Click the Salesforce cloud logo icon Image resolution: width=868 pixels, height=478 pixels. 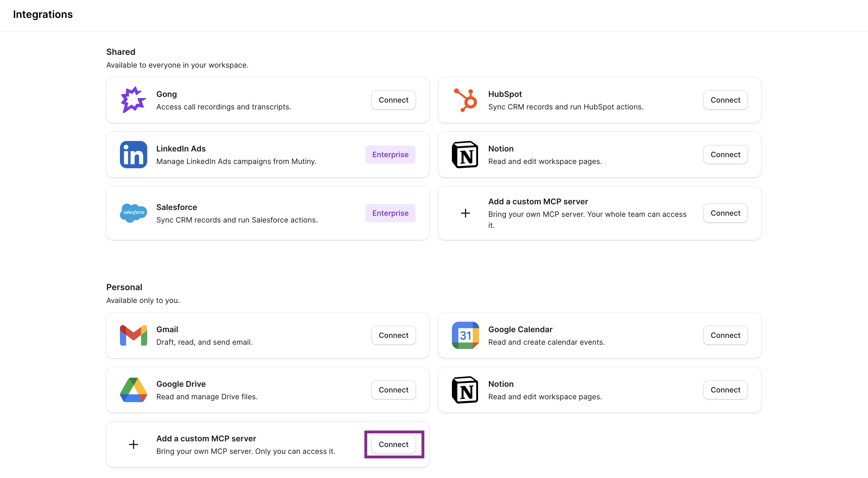tap(133, 213)
